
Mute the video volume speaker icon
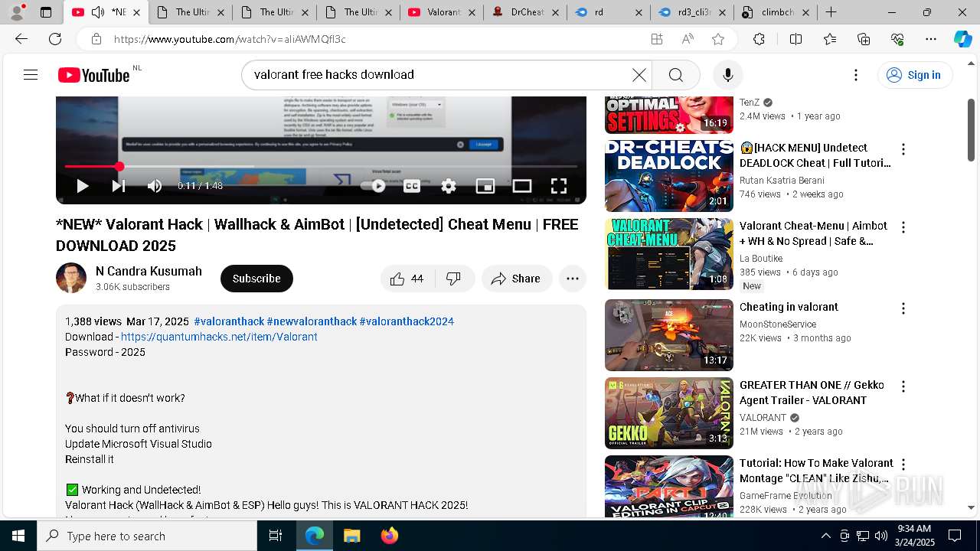pyautogui.click(x=155, y=186)
